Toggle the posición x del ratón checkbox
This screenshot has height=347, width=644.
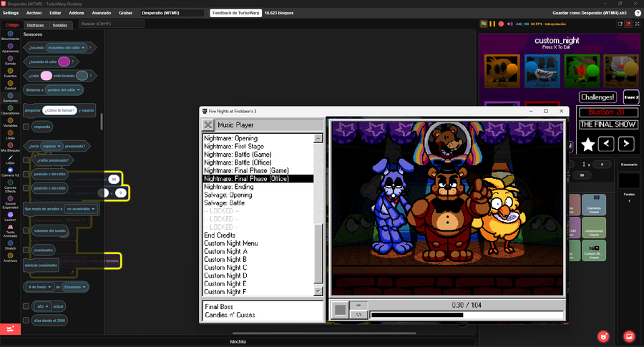tap(26, 174)
